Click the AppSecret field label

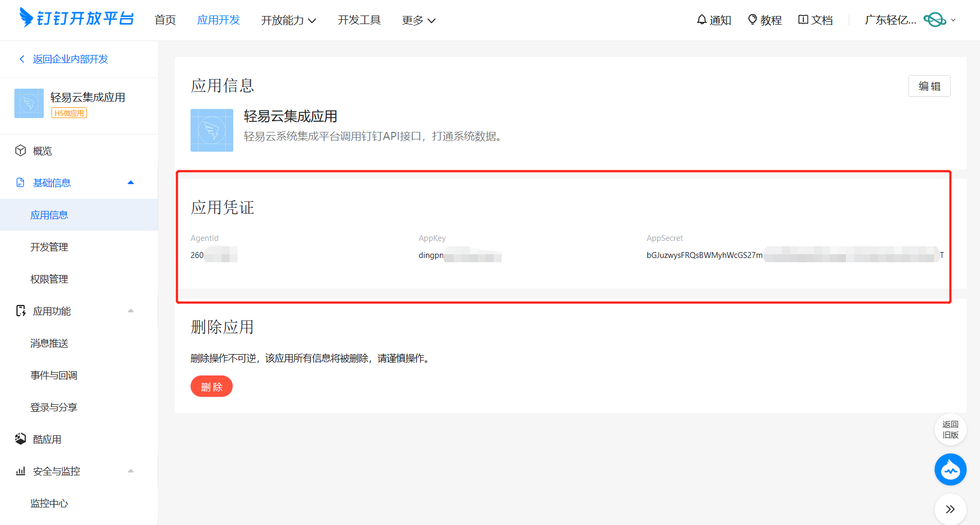[x=665, y=238]
